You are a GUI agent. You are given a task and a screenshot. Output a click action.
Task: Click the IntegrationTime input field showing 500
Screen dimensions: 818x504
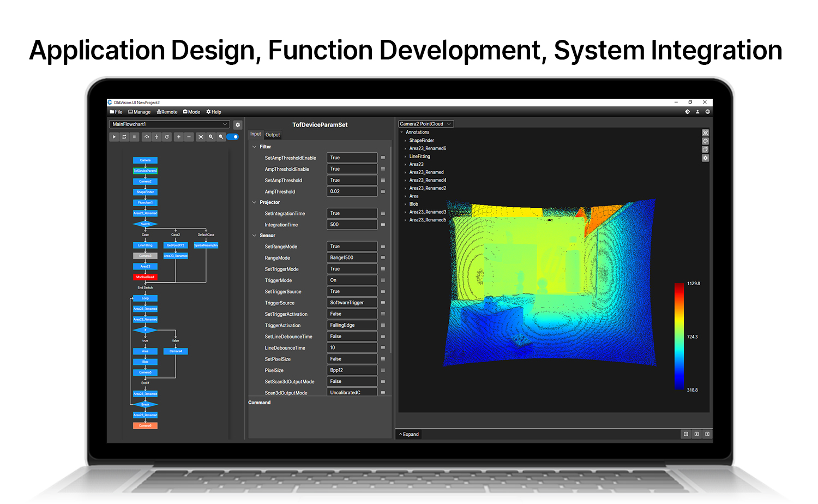point(352,225)
